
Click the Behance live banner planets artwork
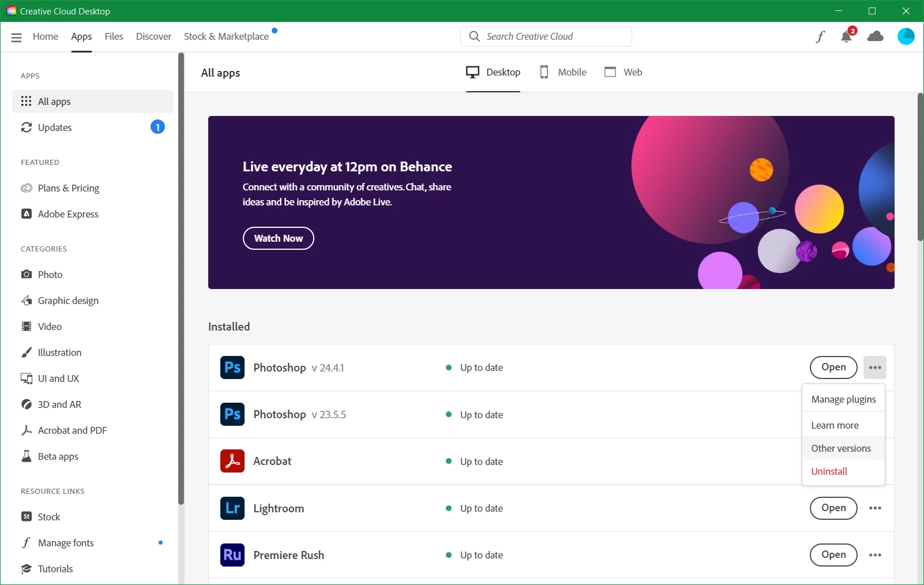click(x=761, y=202)
